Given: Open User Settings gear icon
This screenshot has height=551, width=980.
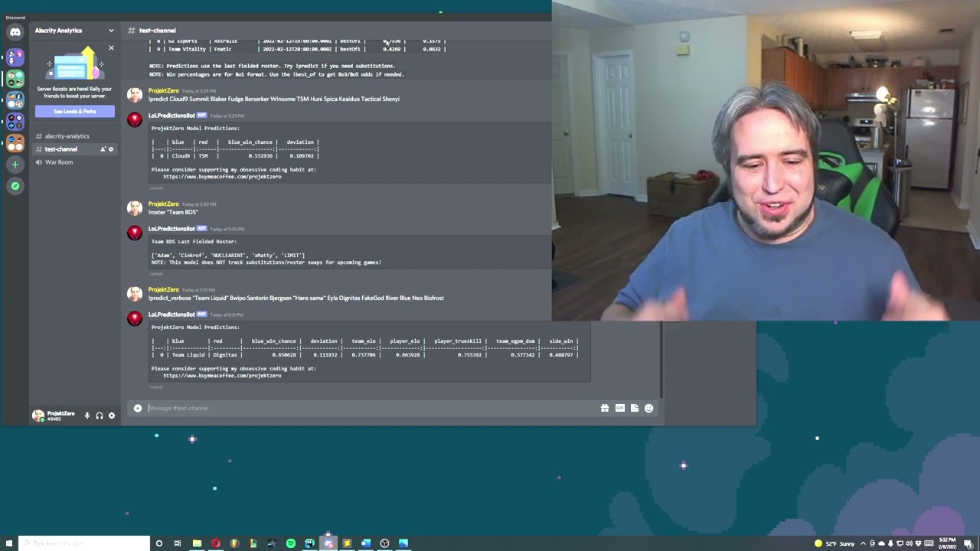Looking at the screenshot, I should point(112,416).
